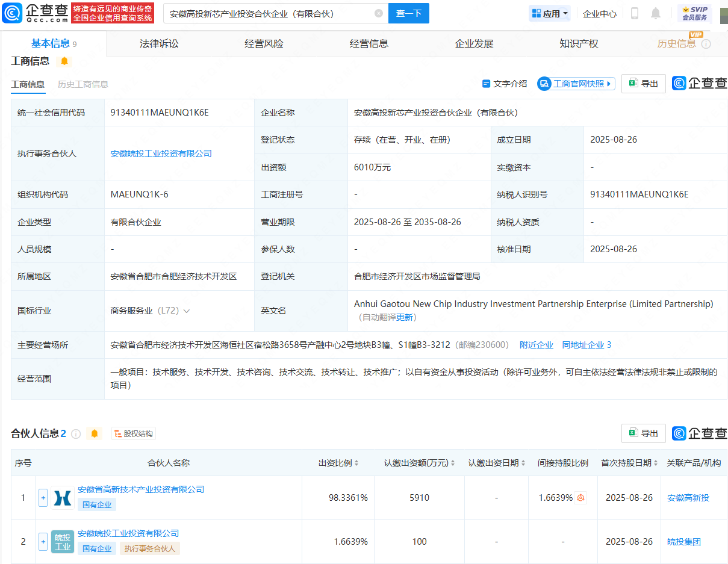Click the info icon beside 历史信息
The height and width of the screenshot is (564, 728).
706,44
